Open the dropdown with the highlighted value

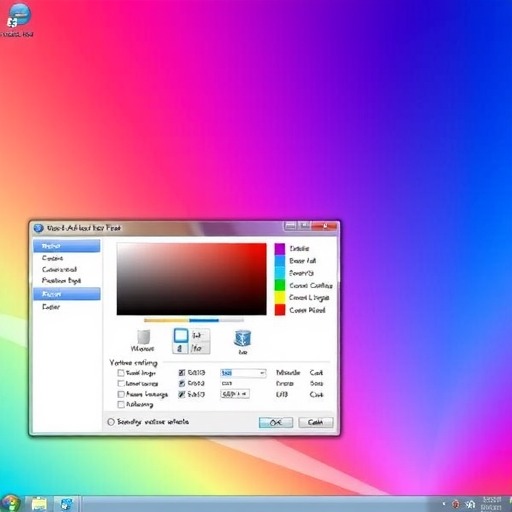click(x=243, y=373)
